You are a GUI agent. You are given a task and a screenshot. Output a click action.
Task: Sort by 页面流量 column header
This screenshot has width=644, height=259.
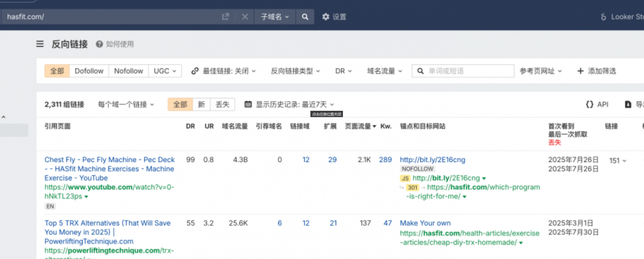pyautogui.click(x=360, y=126)
